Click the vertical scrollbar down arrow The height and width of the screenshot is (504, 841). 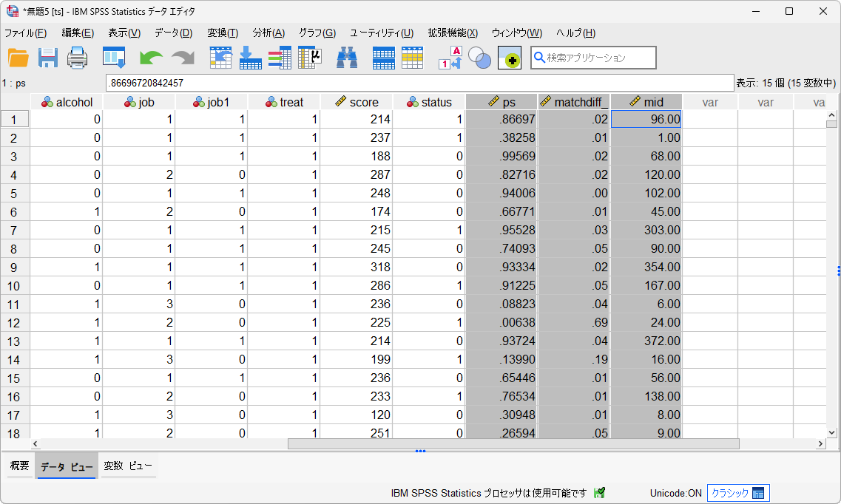click(x=831, y=432)
